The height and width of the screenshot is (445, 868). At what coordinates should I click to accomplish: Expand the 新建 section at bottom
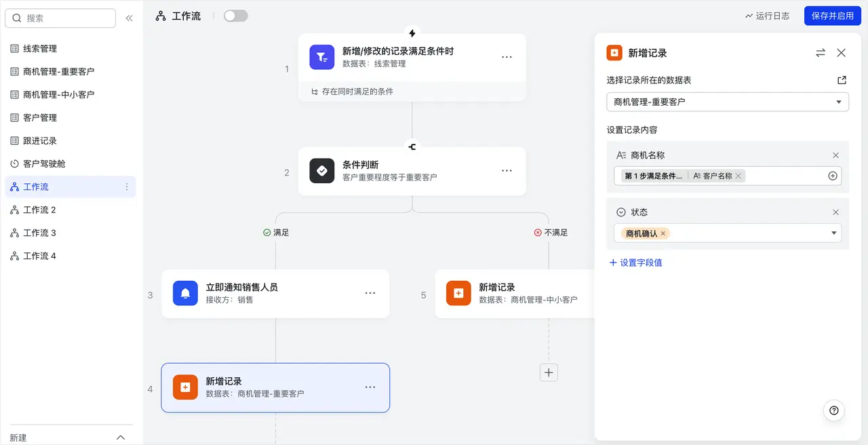[121, 438]
